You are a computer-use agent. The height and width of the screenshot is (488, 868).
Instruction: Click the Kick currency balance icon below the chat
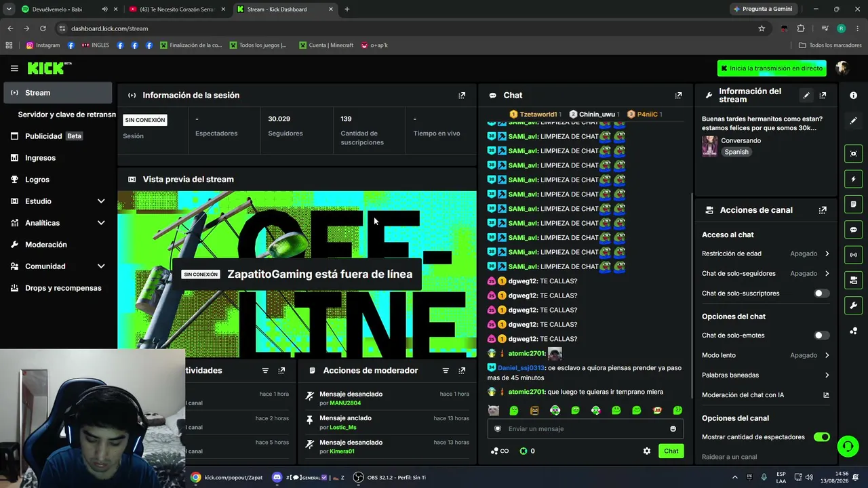(524, 451)
